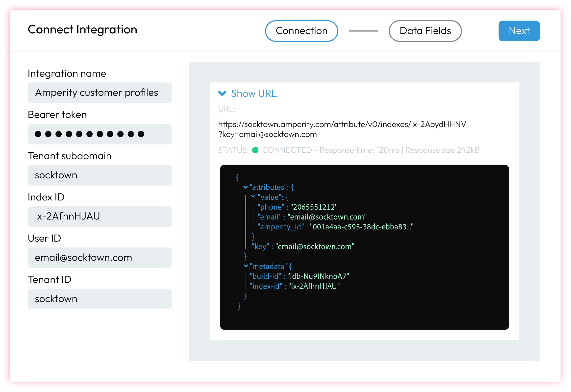Click the ?key=email@socktown.com query text
The image size is (571, 392).
click(267, 134)
